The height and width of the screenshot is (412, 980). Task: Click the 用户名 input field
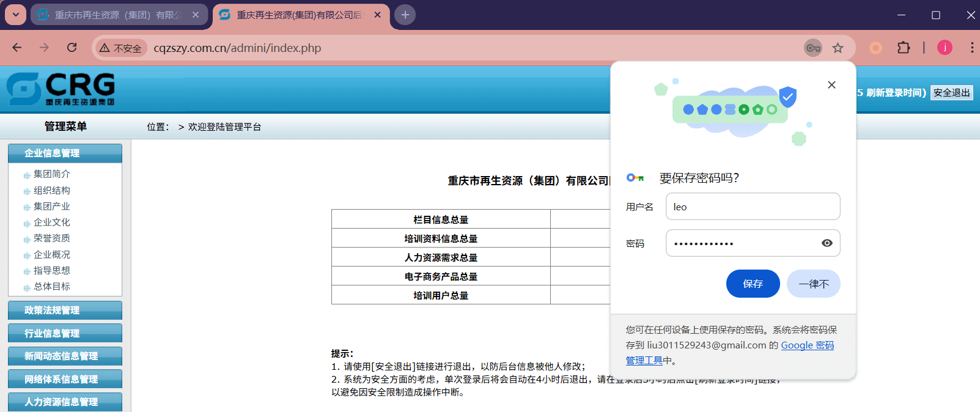(x=752, y=207)
